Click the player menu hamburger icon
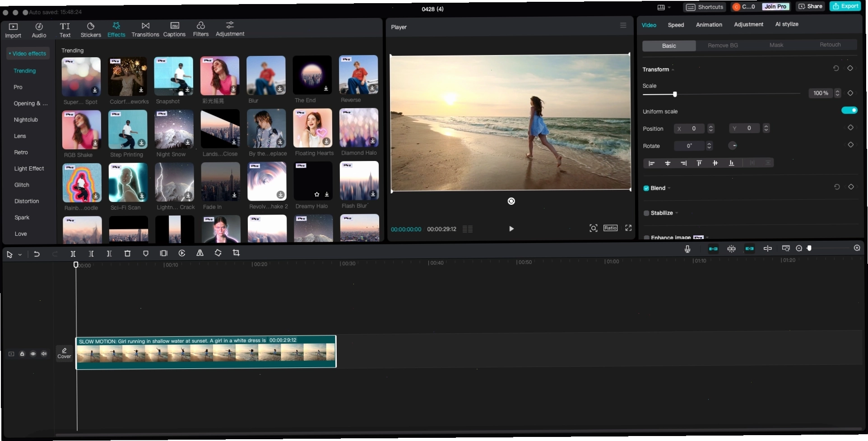Screen dimensions: 868x441 [x=623, y=26]
